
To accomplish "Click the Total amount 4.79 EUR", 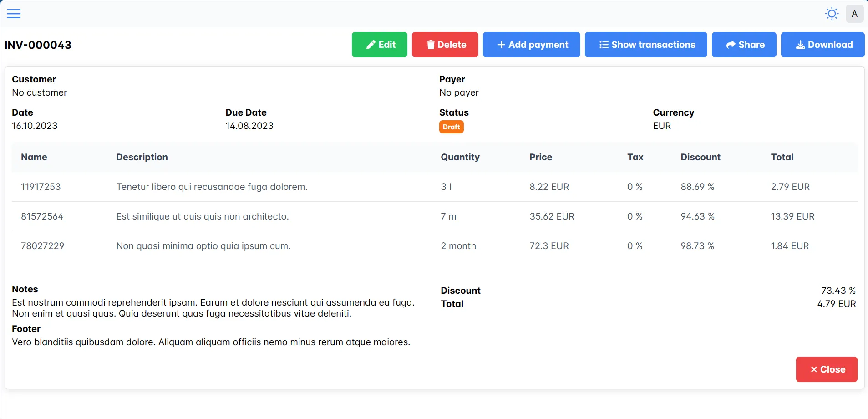I will (837, 304).
